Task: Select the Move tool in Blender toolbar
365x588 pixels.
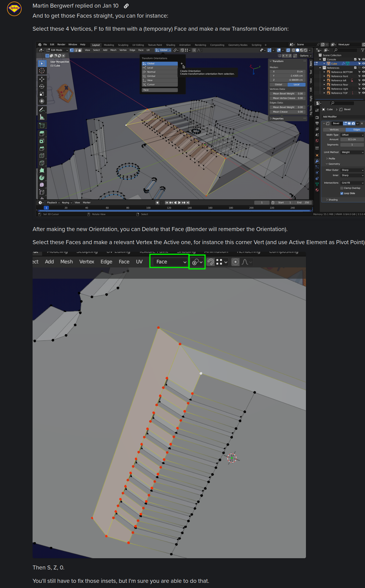Action: point(42,79)
